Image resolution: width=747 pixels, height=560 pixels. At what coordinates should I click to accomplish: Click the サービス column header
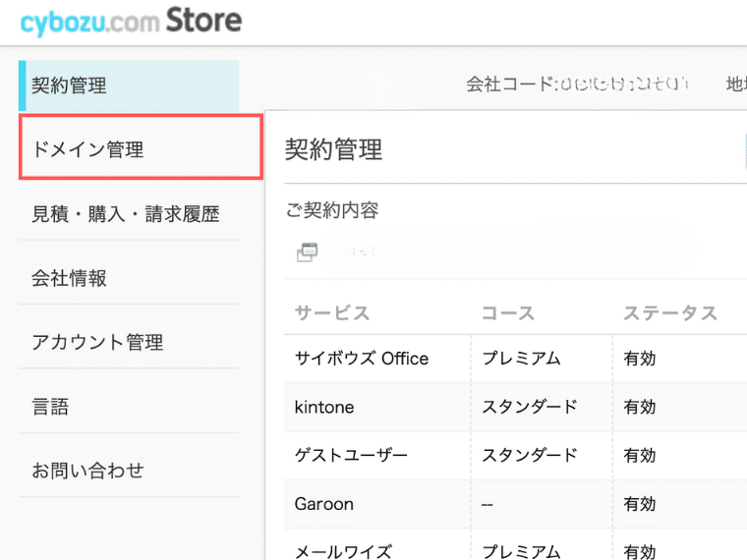[x=332, y=312]
